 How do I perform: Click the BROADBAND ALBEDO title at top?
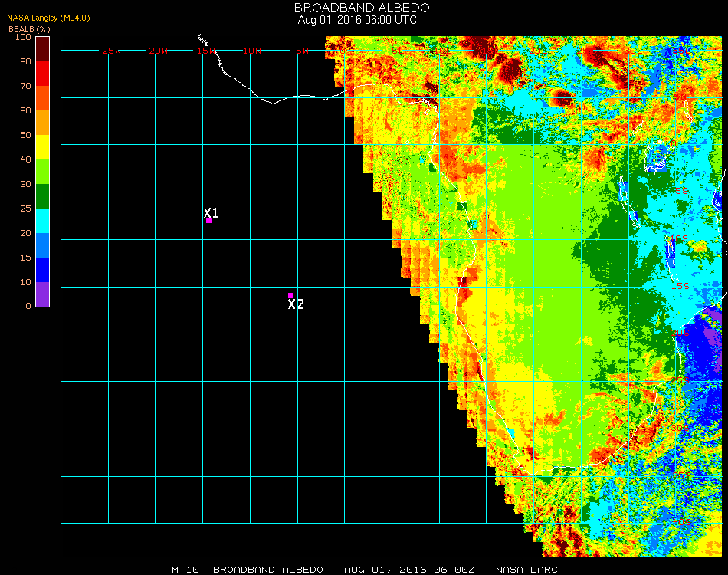pyautogui.click(x=362, y=8)
